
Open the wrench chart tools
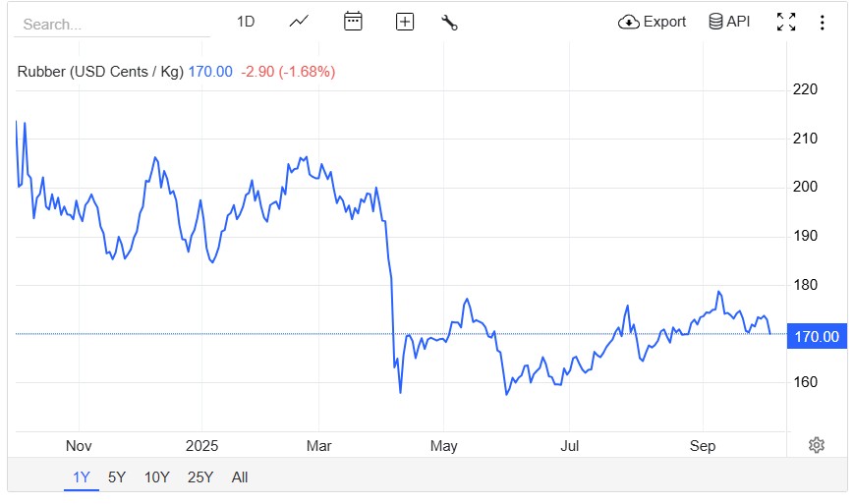pyautogui.click(x=450, y=22)
